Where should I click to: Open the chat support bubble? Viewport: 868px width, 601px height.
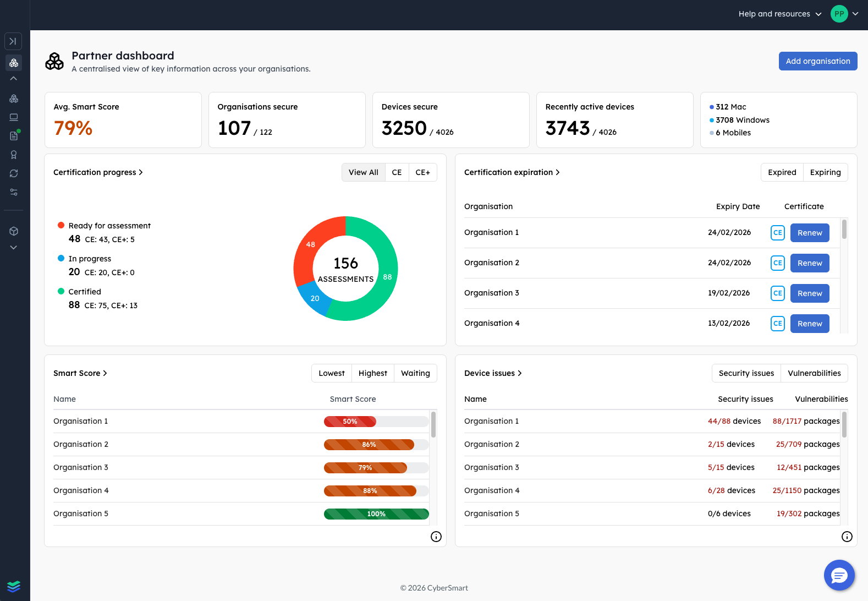coord(839,575)
